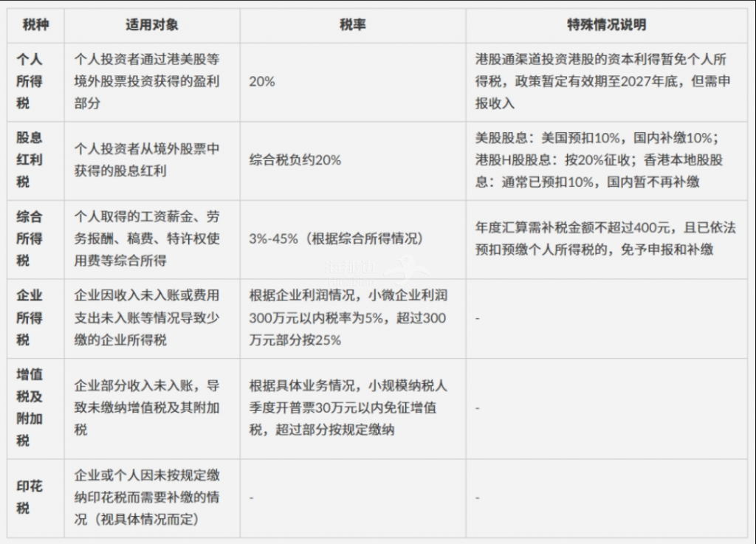Select the 未按规定缴纳印花税 description cell

tap(147, 497)
